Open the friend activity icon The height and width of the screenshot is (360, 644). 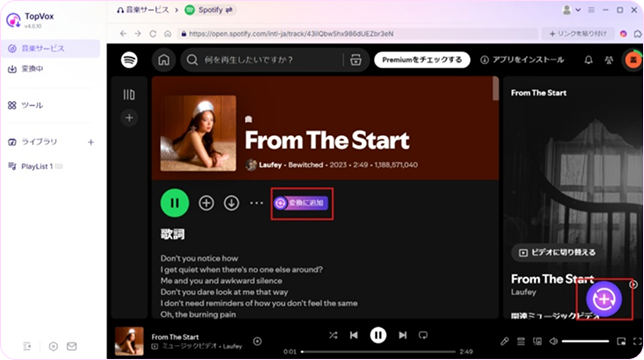[609, 60]
